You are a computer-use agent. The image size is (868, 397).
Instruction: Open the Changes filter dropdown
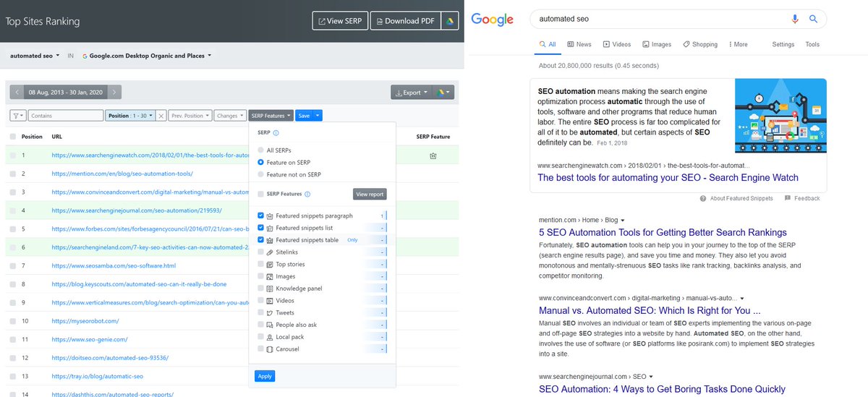pyautogui.click(x=230, y=116)
